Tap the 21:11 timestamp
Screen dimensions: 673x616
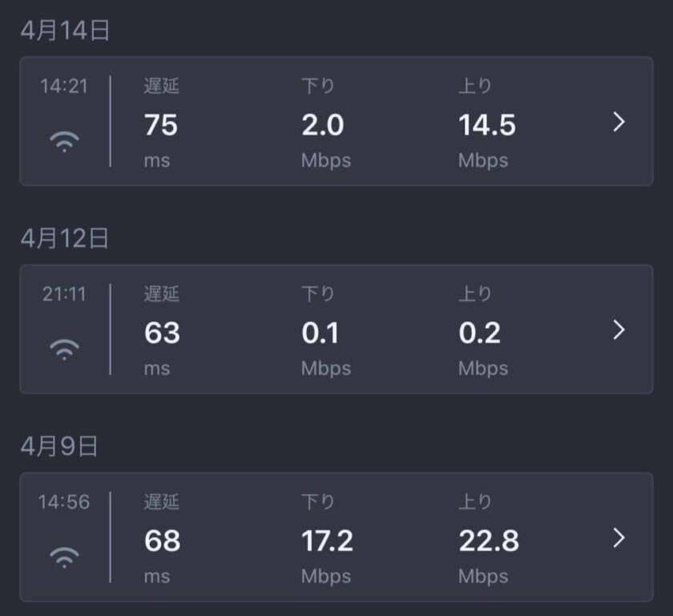(x=64, y=294)
